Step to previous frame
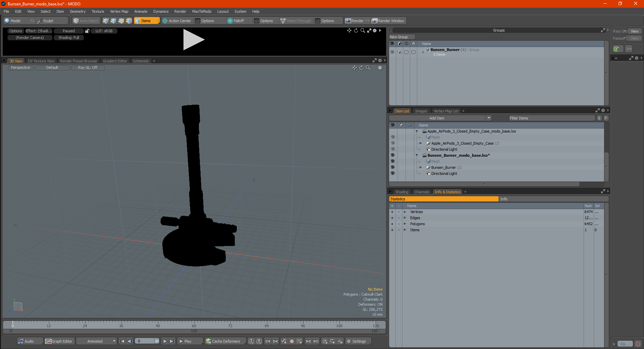644x349 pixels. point(130,341)
